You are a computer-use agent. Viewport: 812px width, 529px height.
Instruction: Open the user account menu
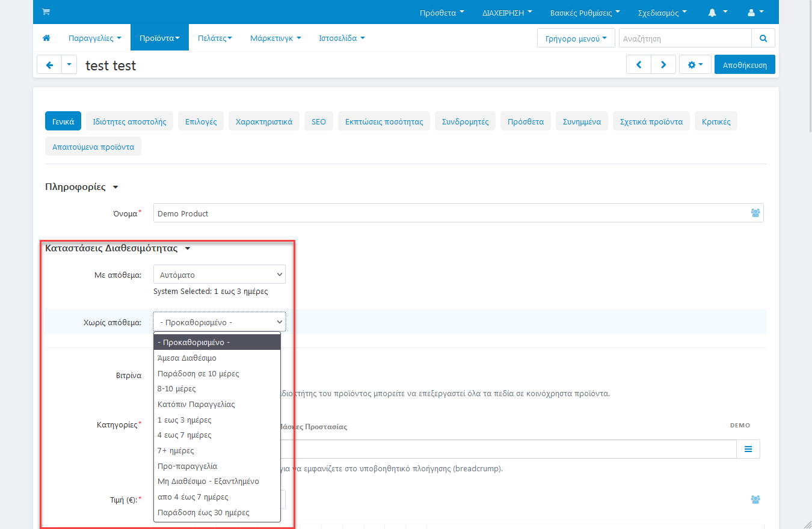[x=755, y=12]
